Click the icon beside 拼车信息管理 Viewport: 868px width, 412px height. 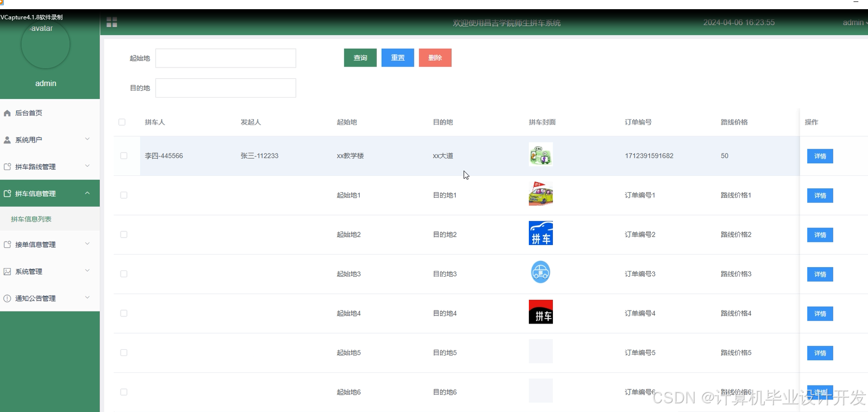[7, 194]
